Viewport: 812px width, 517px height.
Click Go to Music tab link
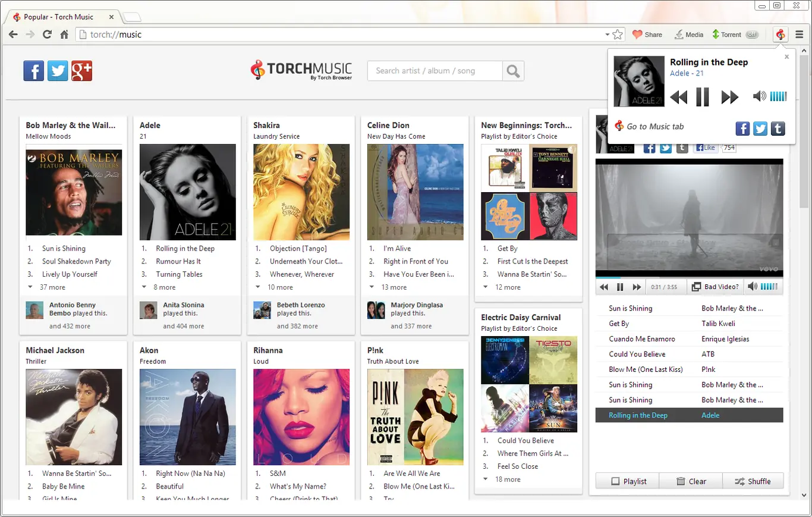tap(649, 126)
